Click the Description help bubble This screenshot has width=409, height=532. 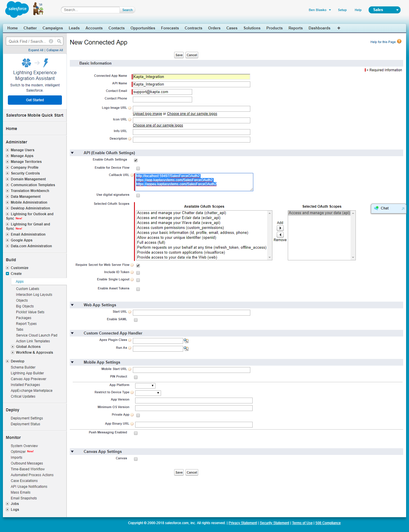(x=130, y=139)
